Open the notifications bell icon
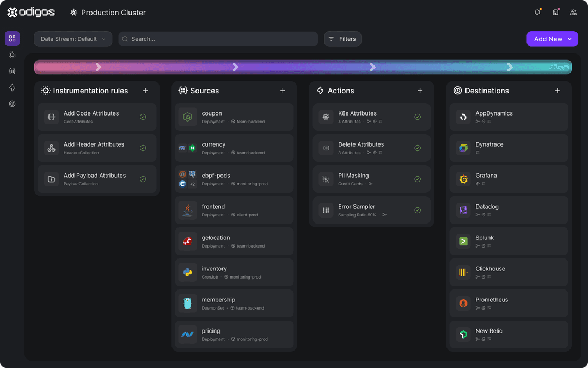The height and width of the screenshot is (368, 588). [537, 12]
